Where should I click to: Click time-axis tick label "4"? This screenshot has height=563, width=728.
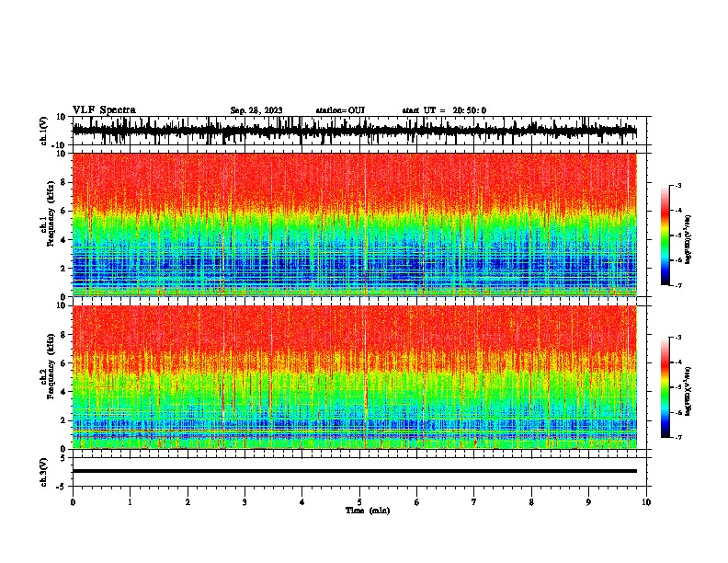click(x=301, y=502)
